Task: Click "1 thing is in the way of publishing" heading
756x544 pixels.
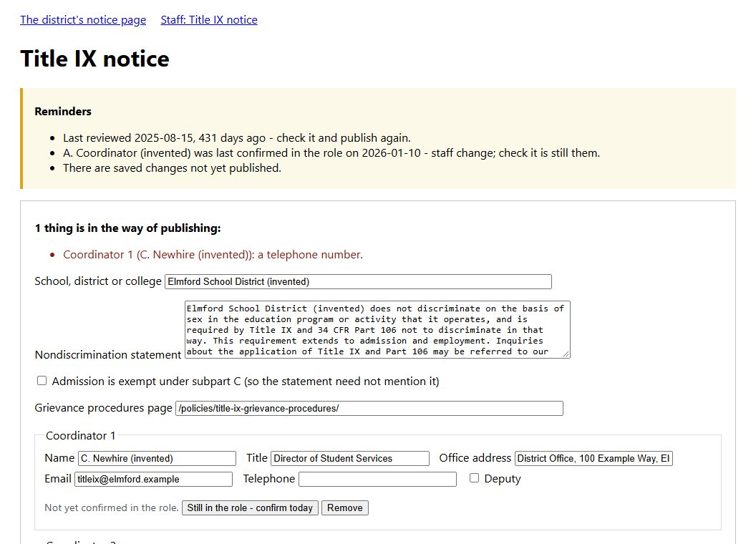Action: tap(127, 228)
